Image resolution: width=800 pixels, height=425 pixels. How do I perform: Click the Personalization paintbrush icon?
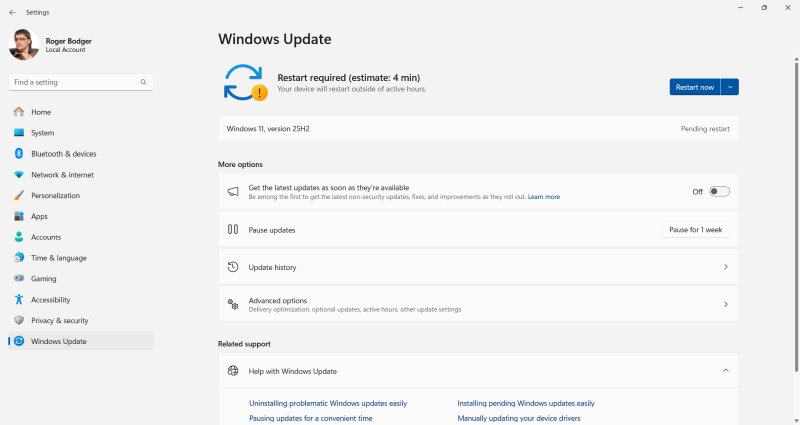click(x=19, y=195)
